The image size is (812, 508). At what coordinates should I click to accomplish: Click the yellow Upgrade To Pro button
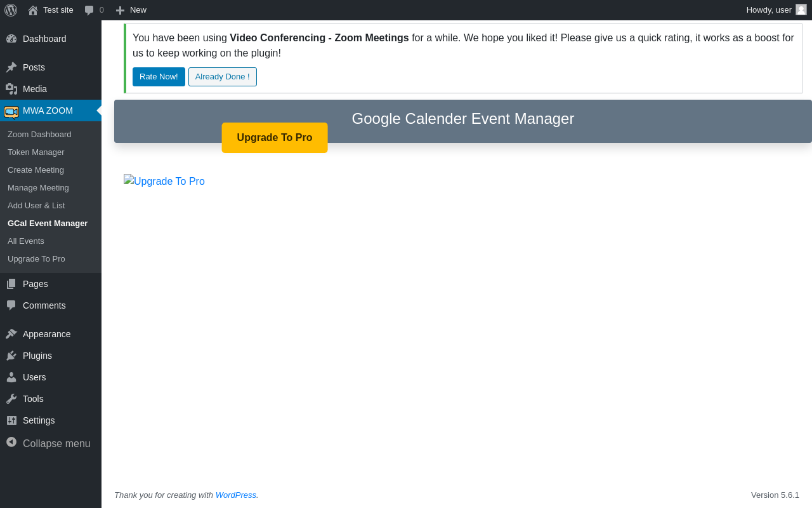pos(275,138)
